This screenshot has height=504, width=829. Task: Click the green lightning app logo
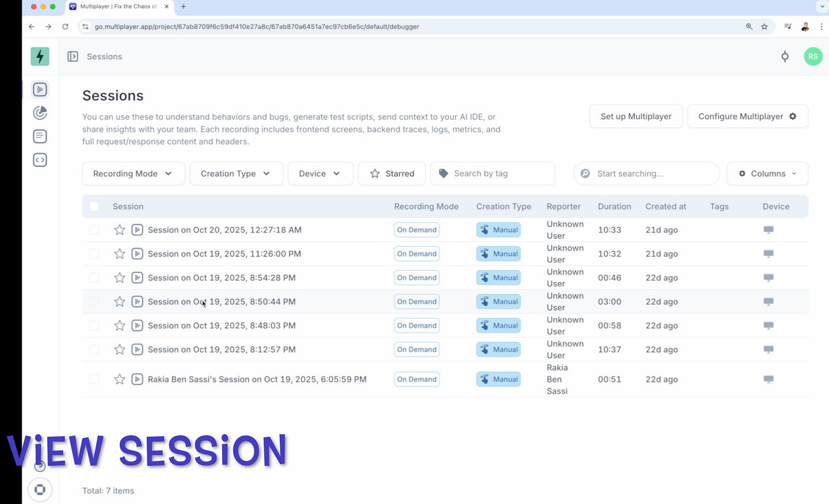click(x=40, y=56)
